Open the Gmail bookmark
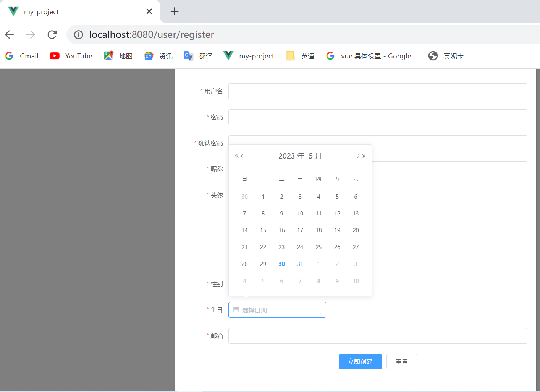The height and width of the screenshot is (392, 540). (x=22, y=56)
